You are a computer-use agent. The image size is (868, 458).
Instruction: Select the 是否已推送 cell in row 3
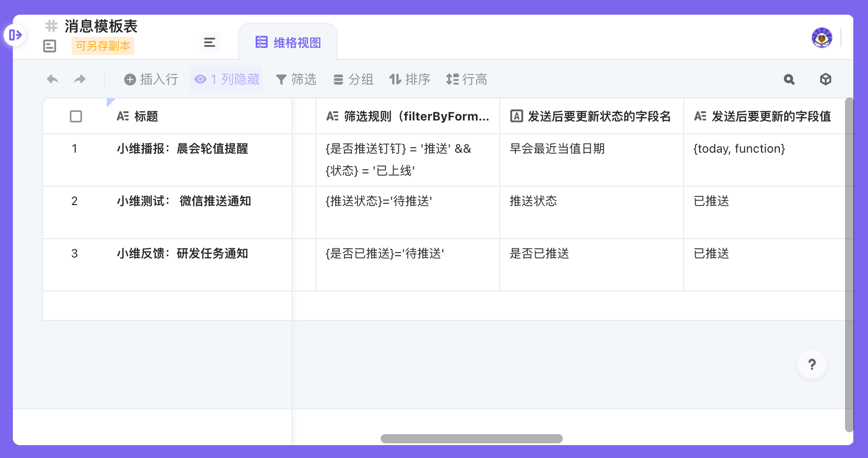point(592,265)
